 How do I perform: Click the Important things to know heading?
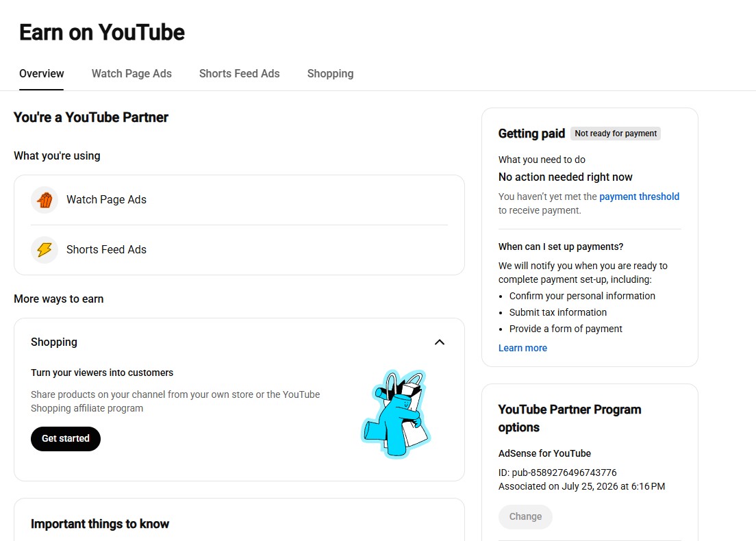coord(100,524)
